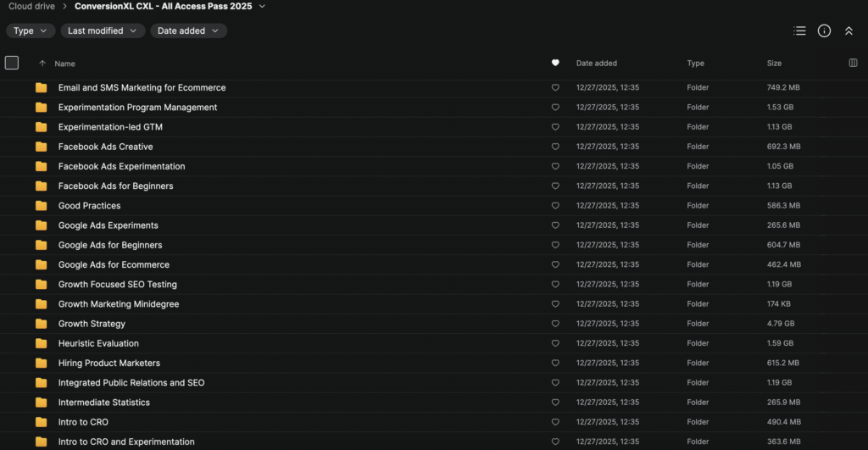868x450 pixels.
Task: Open the Type filter dropdown
Action: 31,31
